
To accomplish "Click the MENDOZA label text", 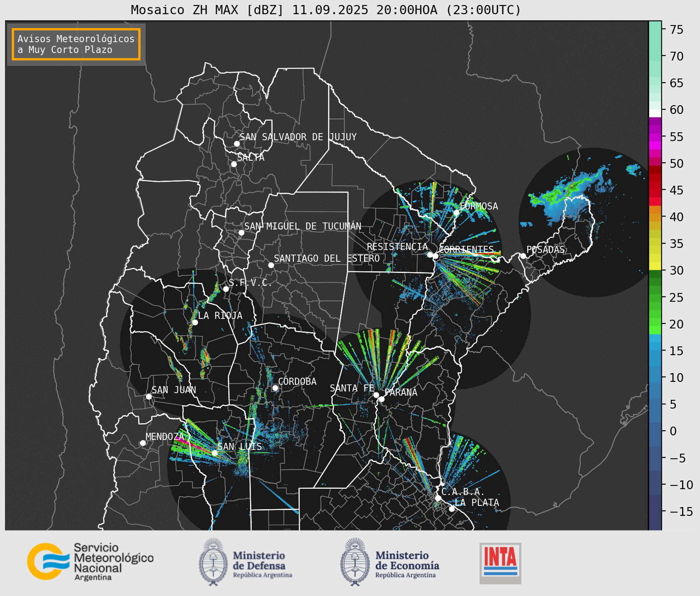I will coord(165,437).
